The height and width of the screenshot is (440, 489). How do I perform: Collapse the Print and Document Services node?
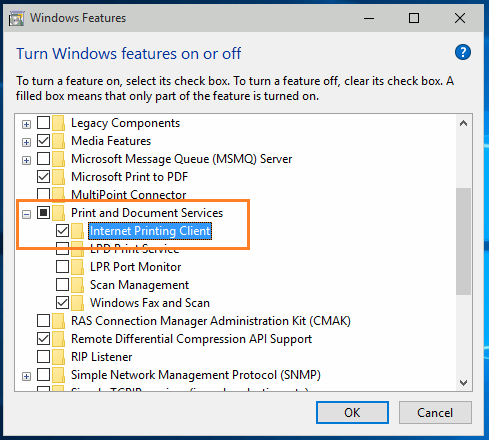[26, 214]
